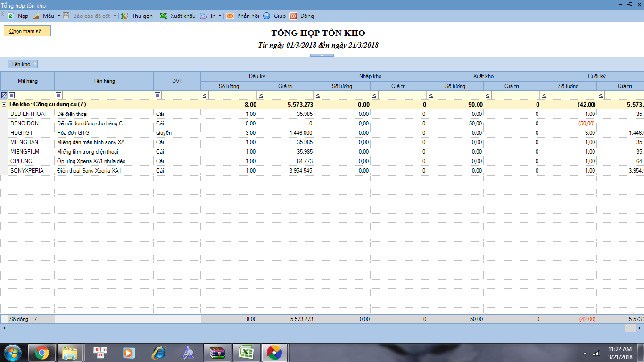644x362 pixels.
Task: Click the Phản hồi toolbar label
Action: tap(248, 16)
